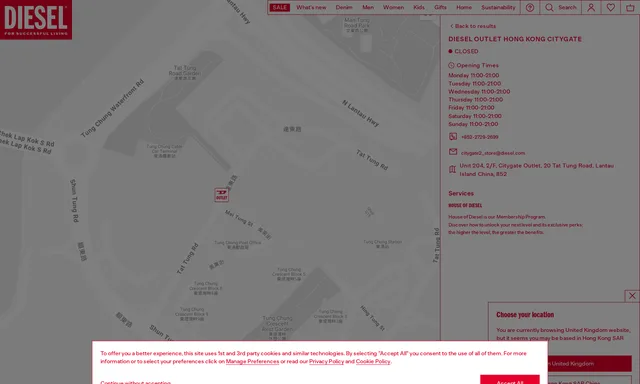This screenshot has height=384, width=640.
Task: Call the store number +852-2729-2699
Action: pyautogui.click(x=480, y=137)
